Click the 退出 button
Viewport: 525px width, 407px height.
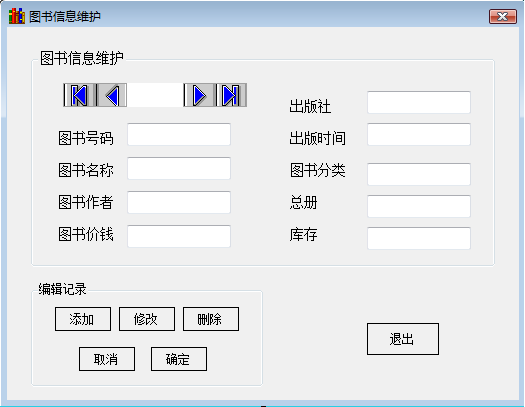pyautogui.click(x=403, y=339)
